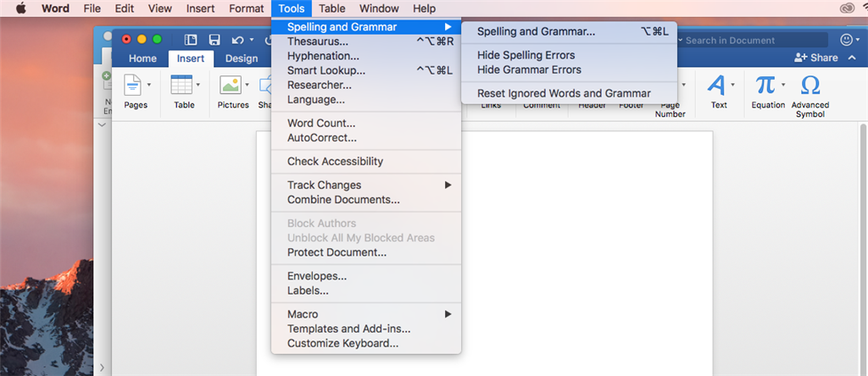Viewport: 868px width, 376px height.
Task: Choose Word Count... menu item
Action: click(366, 124)
